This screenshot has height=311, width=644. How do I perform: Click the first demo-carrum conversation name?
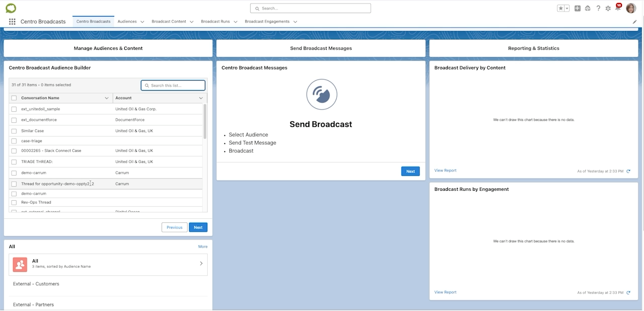click(x=34, y=173)
